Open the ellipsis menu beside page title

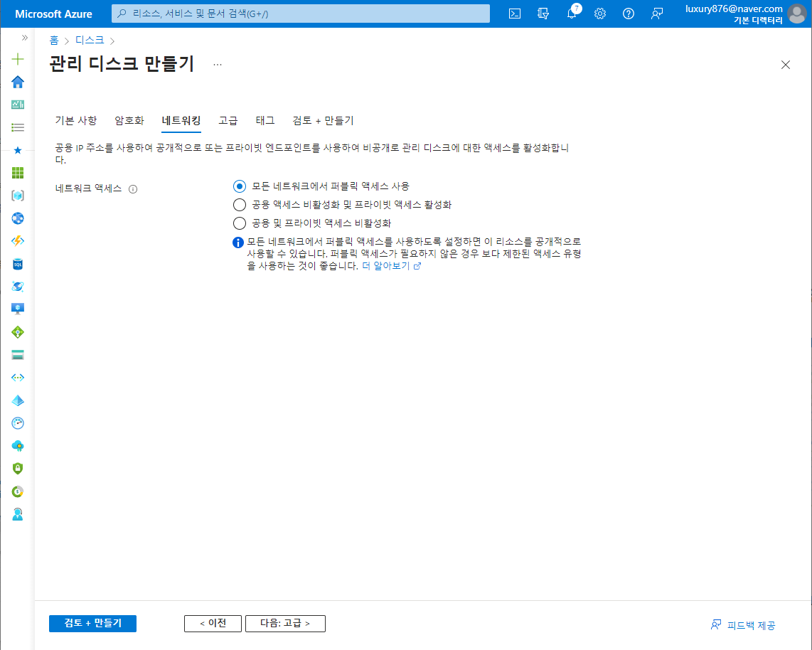tap(218, 65)
